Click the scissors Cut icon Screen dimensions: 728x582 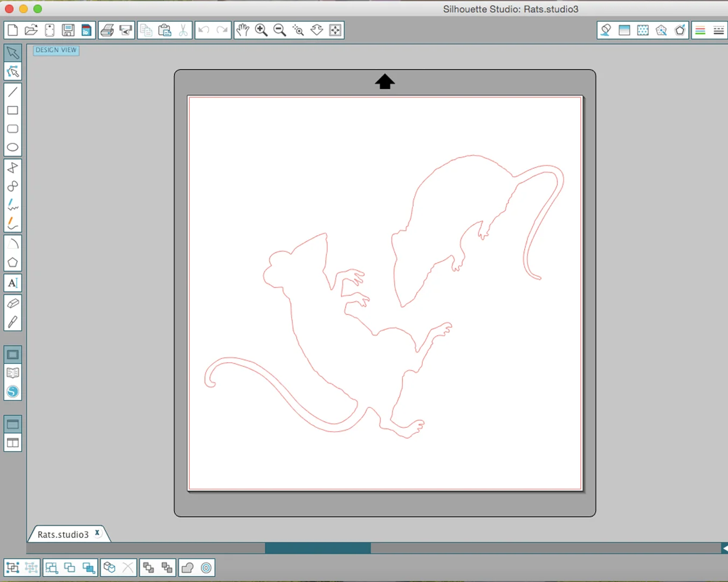(183, 30)
